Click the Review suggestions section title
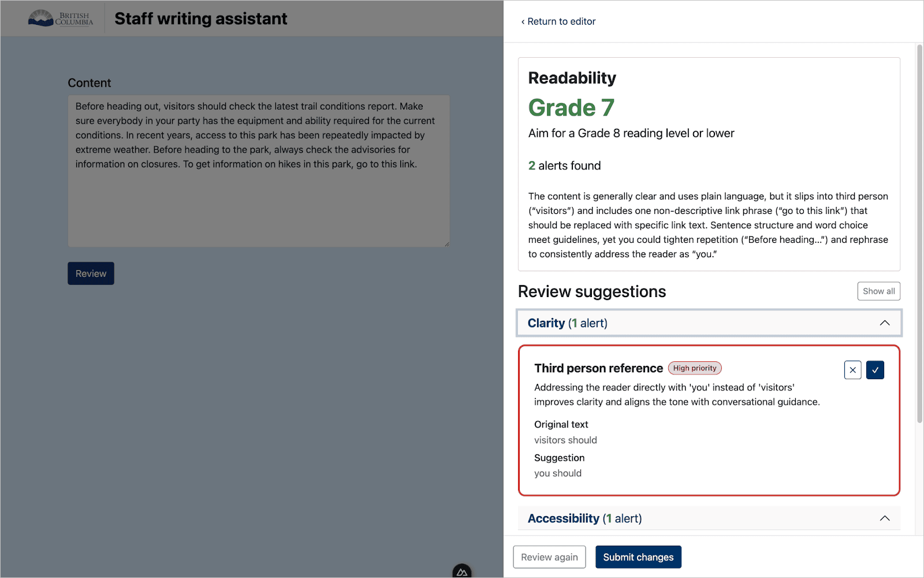 [x=592, y=291]
